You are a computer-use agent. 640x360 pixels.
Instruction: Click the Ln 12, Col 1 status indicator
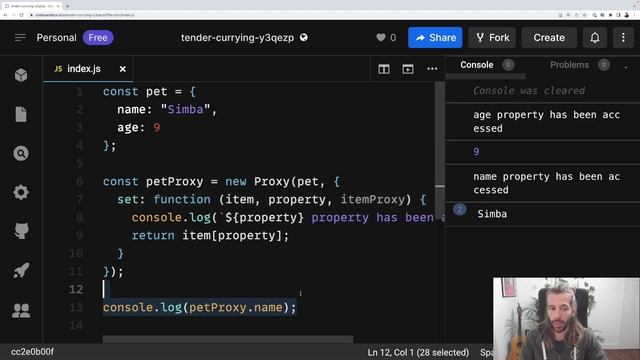[418, 352]
